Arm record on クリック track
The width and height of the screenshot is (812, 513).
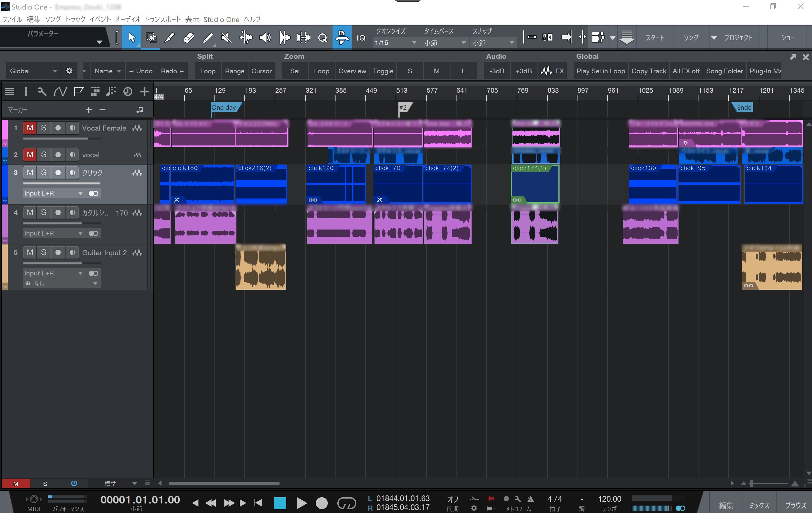click(58, 173)
